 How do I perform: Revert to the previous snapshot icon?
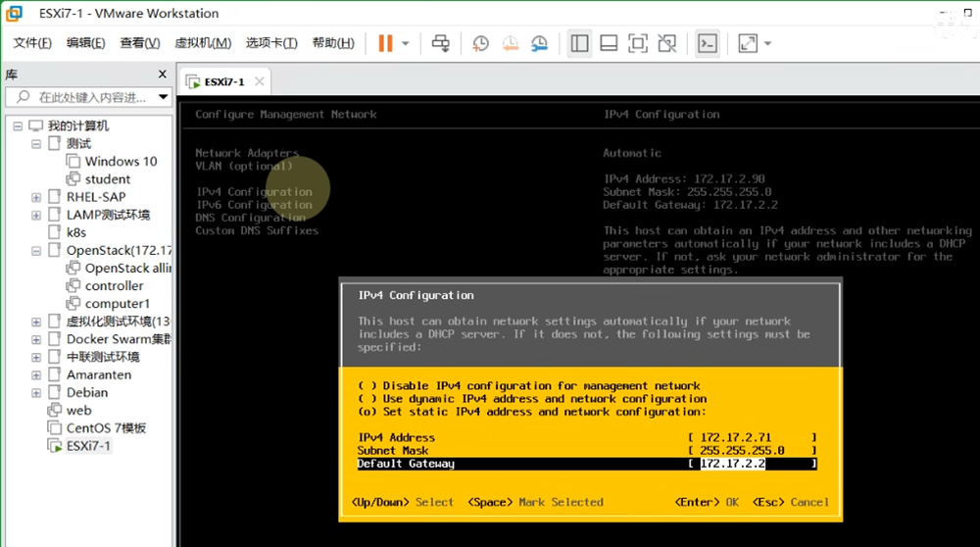click(511, 43)
